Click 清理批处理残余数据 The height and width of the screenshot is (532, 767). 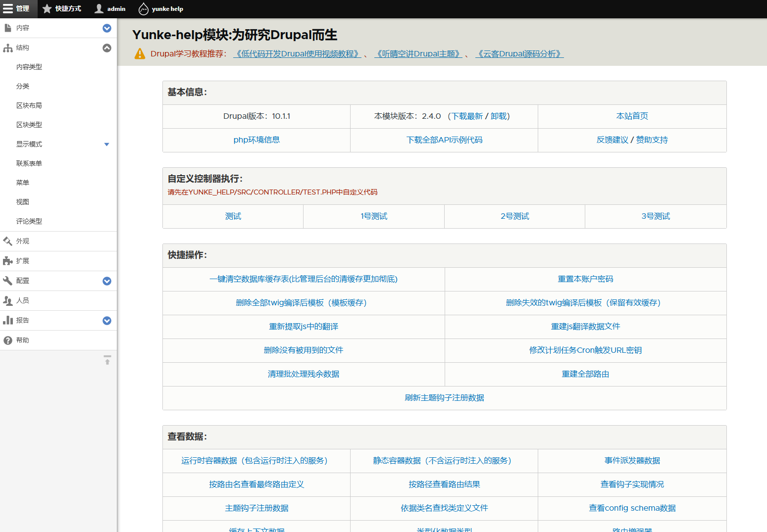click(304, 374)
